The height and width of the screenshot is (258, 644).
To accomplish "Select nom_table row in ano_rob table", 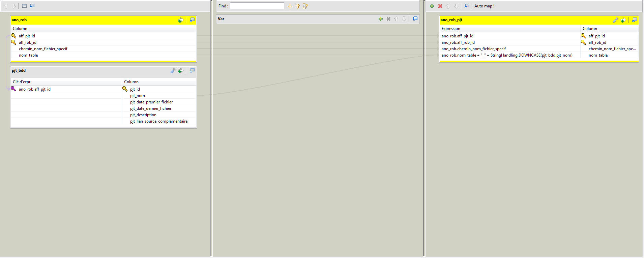I will click(104, 55).
